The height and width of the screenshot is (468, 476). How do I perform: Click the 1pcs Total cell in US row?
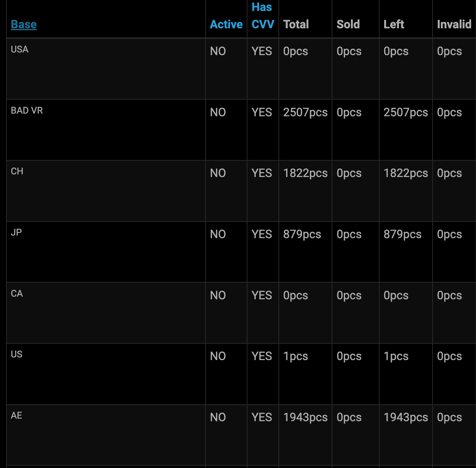295,356
